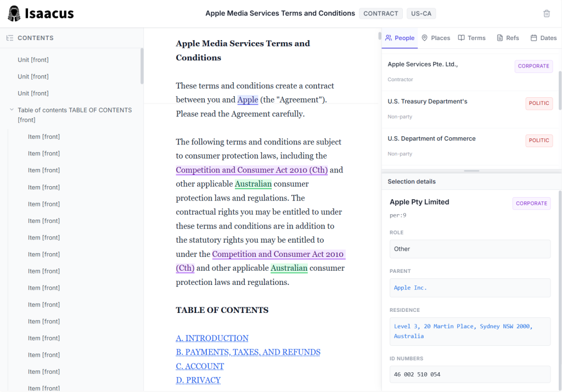Switch to the Refs tab
Screen dimensions: 562x392
tap(508, 38)
